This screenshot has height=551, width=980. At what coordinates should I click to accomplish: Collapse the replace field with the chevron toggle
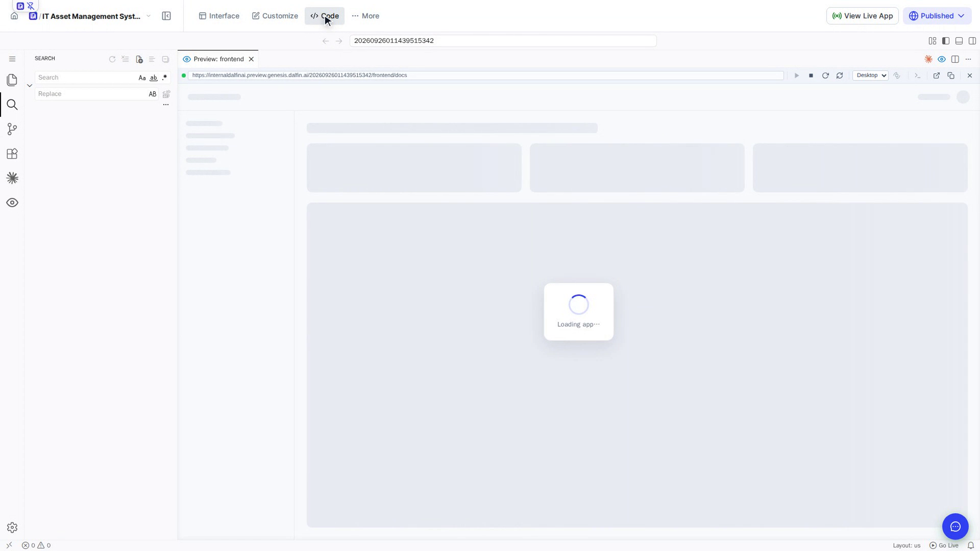[x=30, y=86]
